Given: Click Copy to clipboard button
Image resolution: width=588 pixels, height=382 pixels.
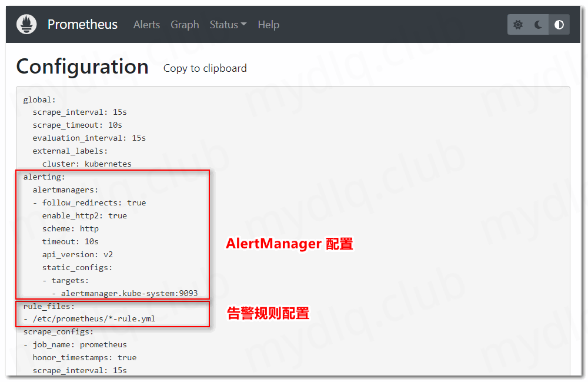Looking at the screenshot, I should [205, 68].
